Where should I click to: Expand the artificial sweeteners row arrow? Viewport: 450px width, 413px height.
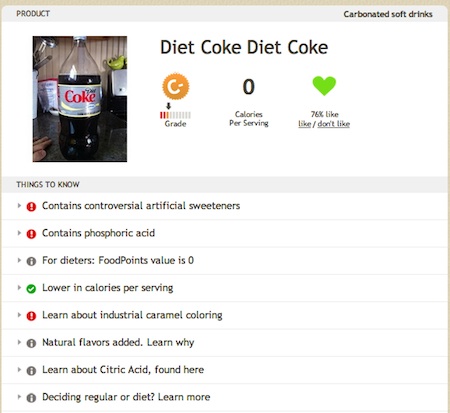tap(19, 206)
